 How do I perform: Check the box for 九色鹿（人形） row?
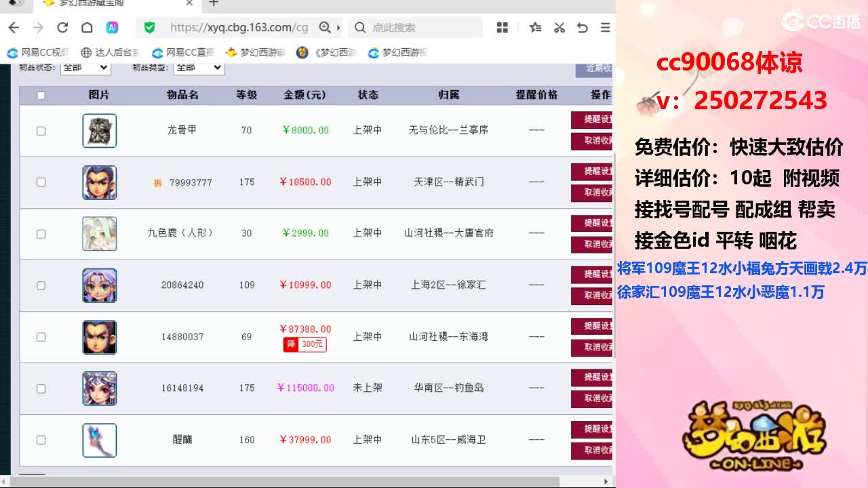click(41, 234)
